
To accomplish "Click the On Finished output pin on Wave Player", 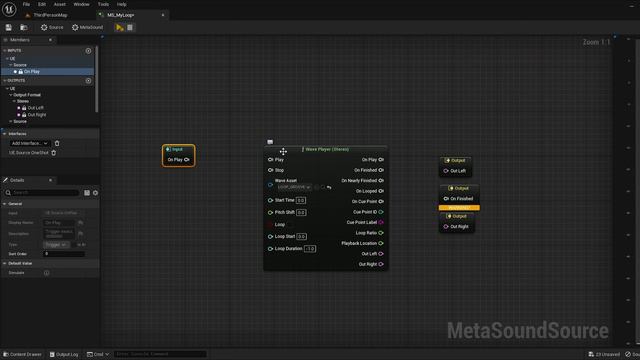I will coord(381,170).
